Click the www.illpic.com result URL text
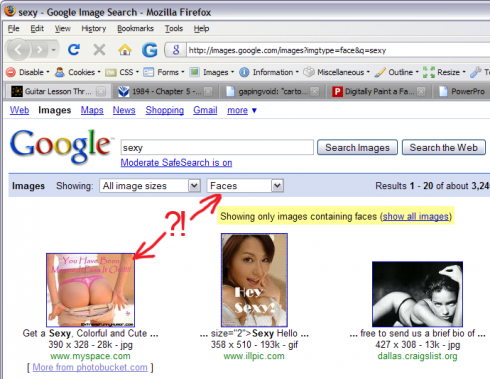This screenshot has height=379, width=490. click(254, 356)
